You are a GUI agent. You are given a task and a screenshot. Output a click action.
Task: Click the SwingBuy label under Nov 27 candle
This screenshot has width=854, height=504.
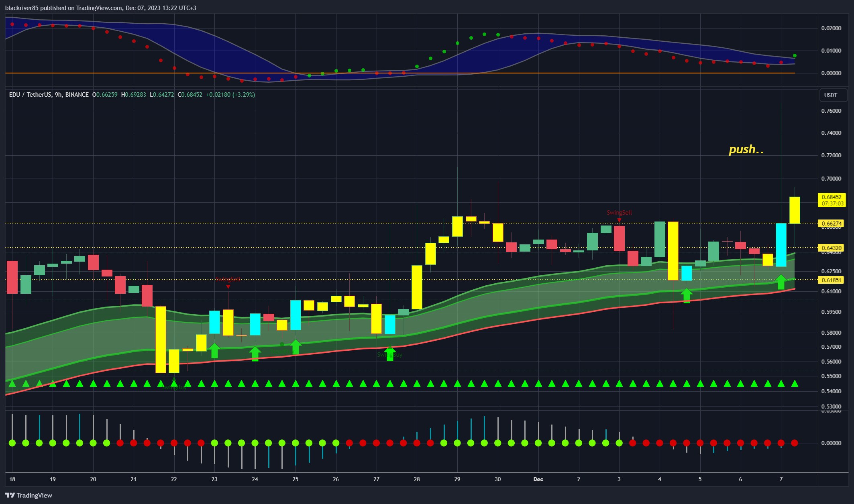click(389, 355)
